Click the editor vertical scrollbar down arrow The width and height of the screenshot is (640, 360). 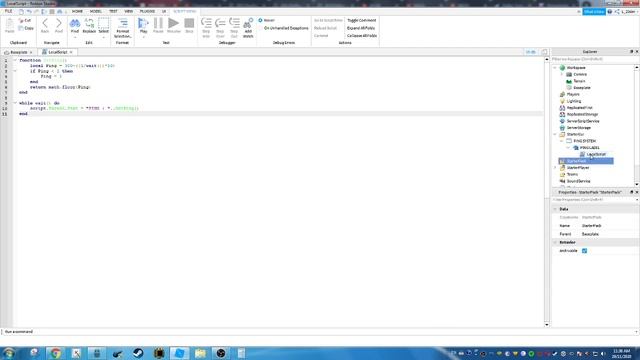547,324
